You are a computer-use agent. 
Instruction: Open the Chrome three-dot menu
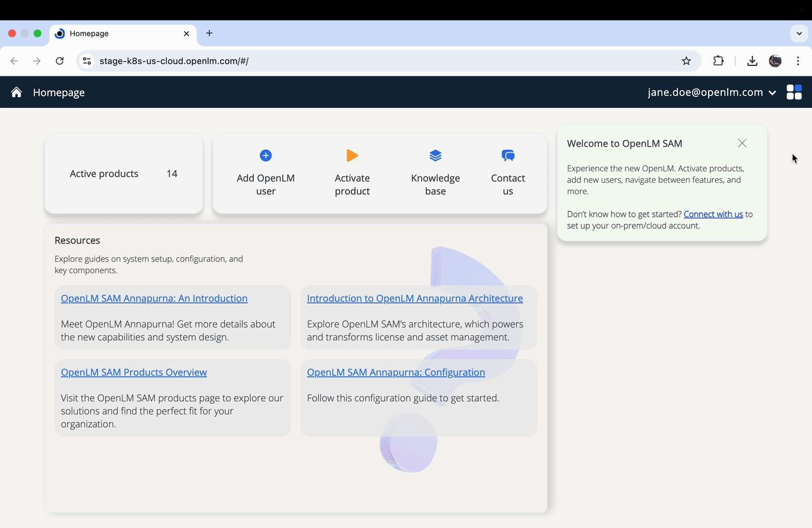pos(798,61)
